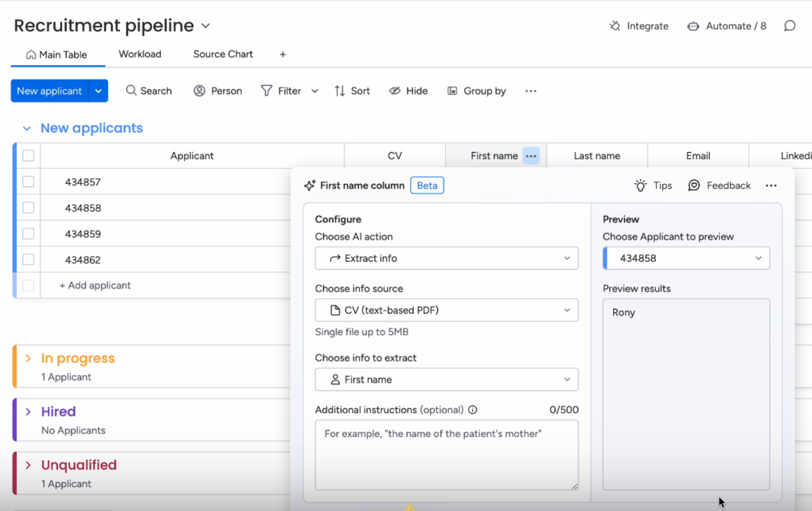Open the New applicant dropdown arrow
Viewport: 812px width, 511px height.
tap(99, 91)
